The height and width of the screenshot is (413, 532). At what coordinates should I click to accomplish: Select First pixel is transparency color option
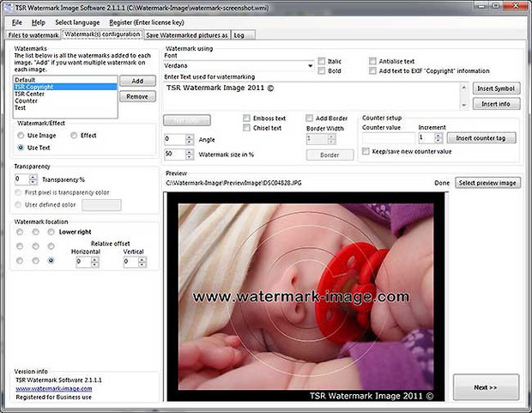pyautogui.click(x=18, y=192)
